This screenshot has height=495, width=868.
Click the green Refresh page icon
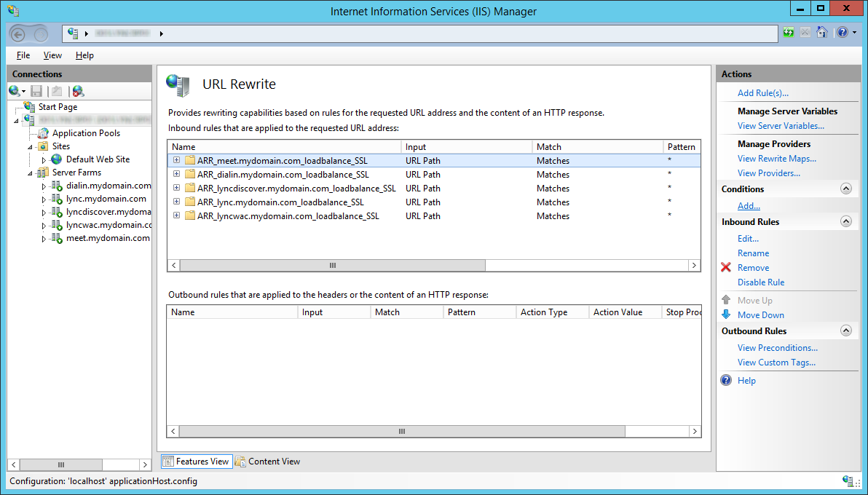pos(789,33)
